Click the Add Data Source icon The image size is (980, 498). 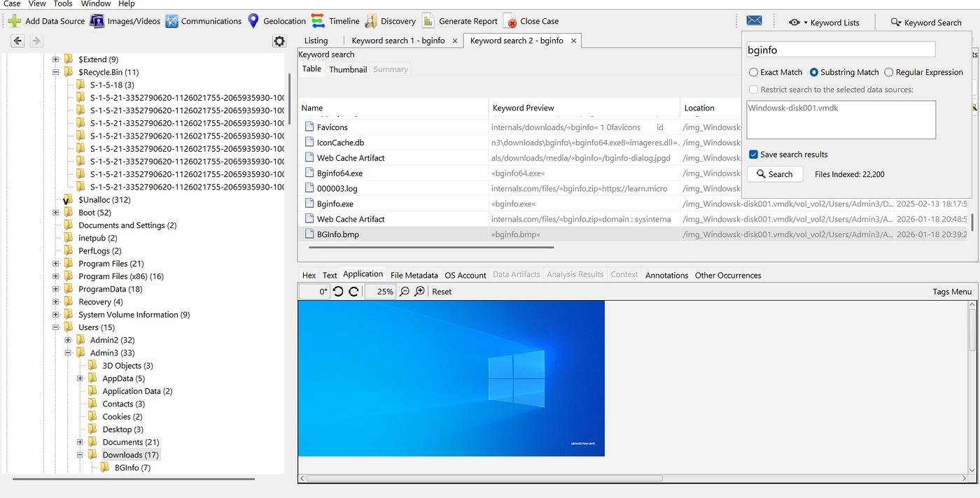coord(14,21)
